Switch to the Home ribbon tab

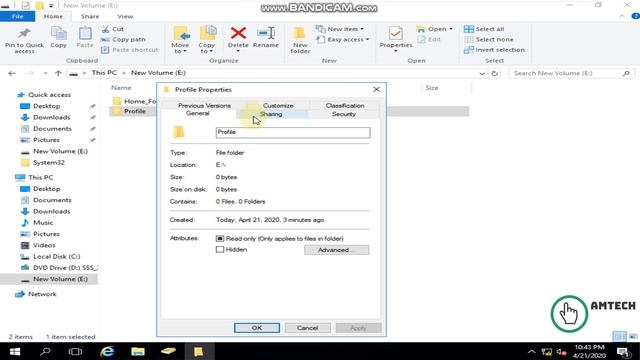[53, 16]
